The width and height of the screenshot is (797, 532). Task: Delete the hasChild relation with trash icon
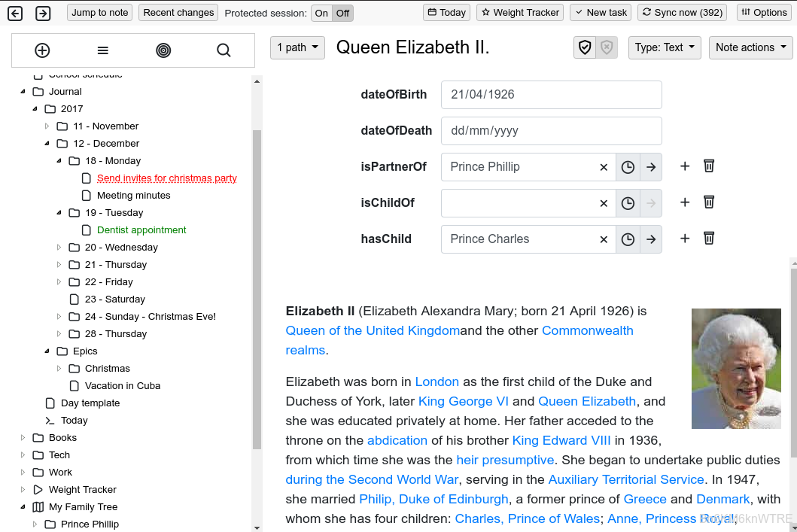click(708, 239)
